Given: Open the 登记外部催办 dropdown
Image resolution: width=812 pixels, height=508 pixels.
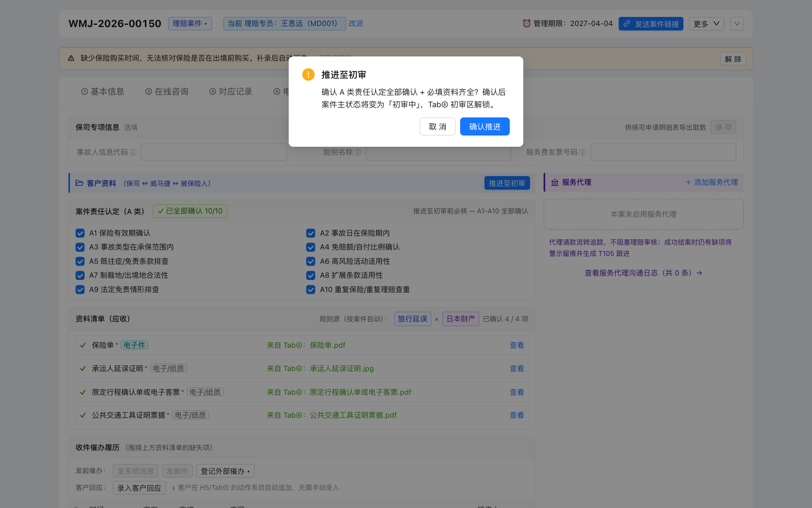Looking at the screenshot, I should [x=225, y=471].
